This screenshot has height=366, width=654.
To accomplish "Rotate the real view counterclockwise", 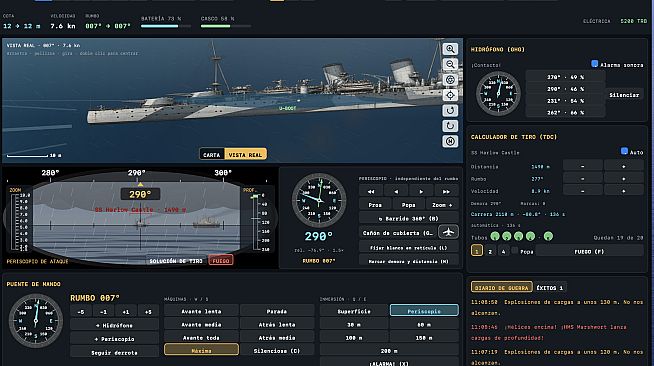I will pos(450,111).
